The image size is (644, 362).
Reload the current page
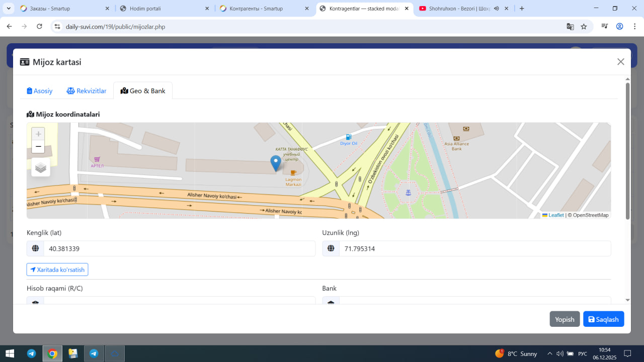[39, 27]
